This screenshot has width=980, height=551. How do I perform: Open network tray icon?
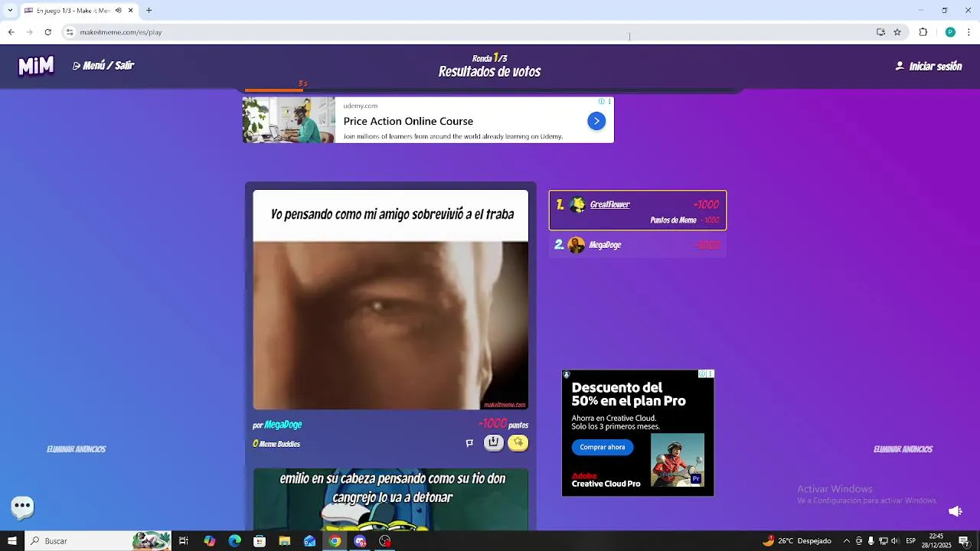[883, 541]
